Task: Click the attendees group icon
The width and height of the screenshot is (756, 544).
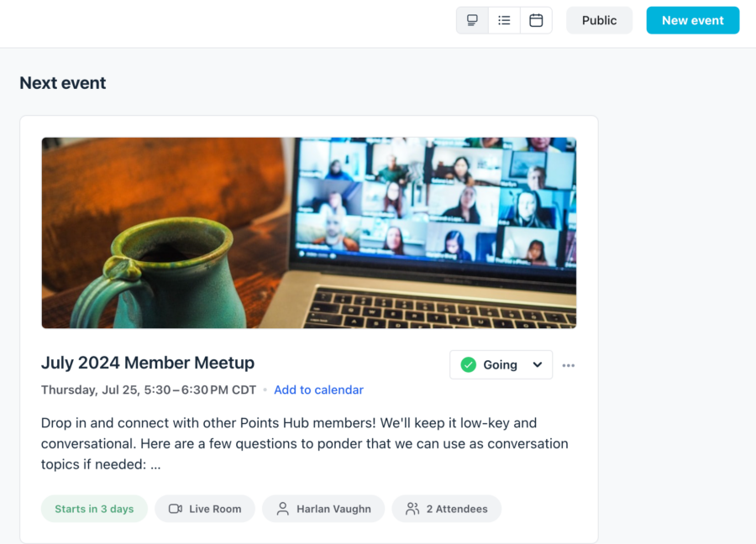Action: point(412,509)
